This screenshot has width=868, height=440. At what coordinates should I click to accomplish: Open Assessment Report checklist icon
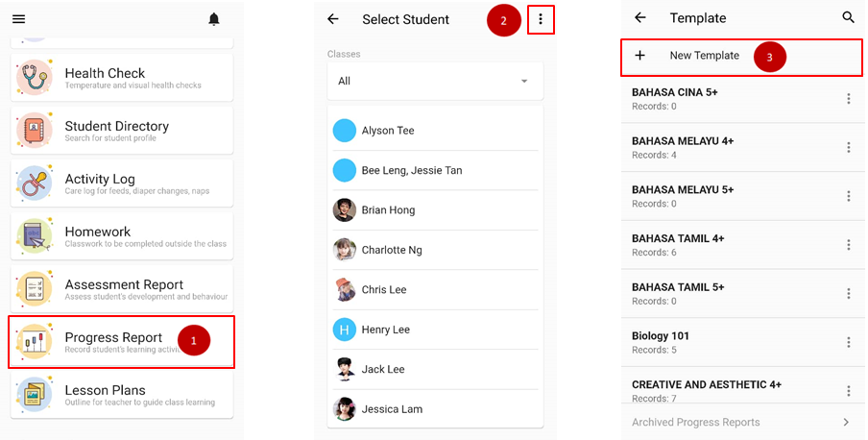click(35, 289)
